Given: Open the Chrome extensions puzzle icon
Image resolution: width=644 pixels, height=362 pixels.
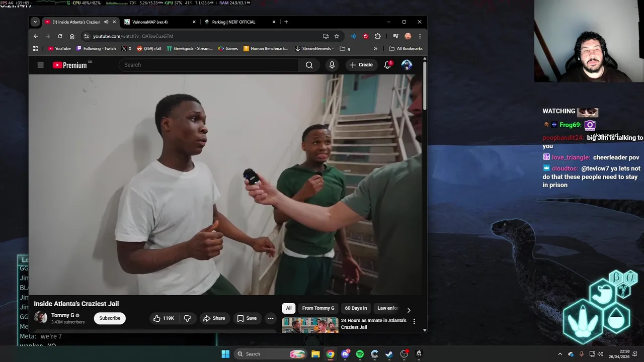Looking at the screenshot, I should pyautogui.click(x=378, y=36).
